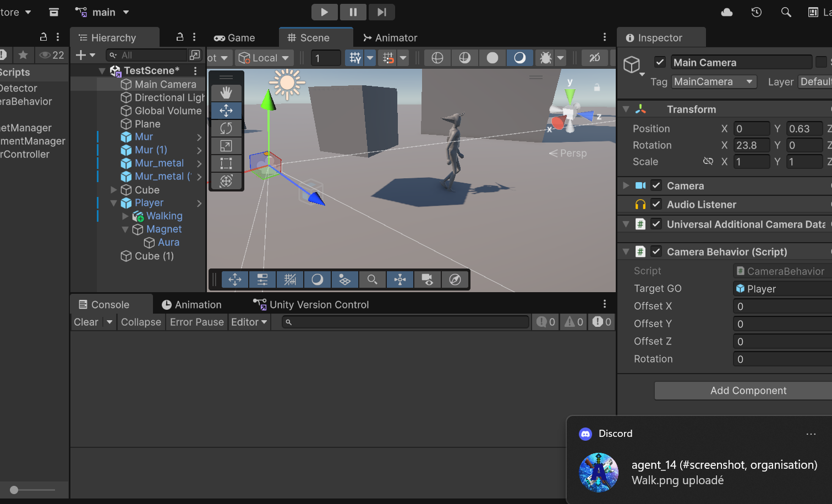Open the grid visibility options arrow

[x=370, y=58]
